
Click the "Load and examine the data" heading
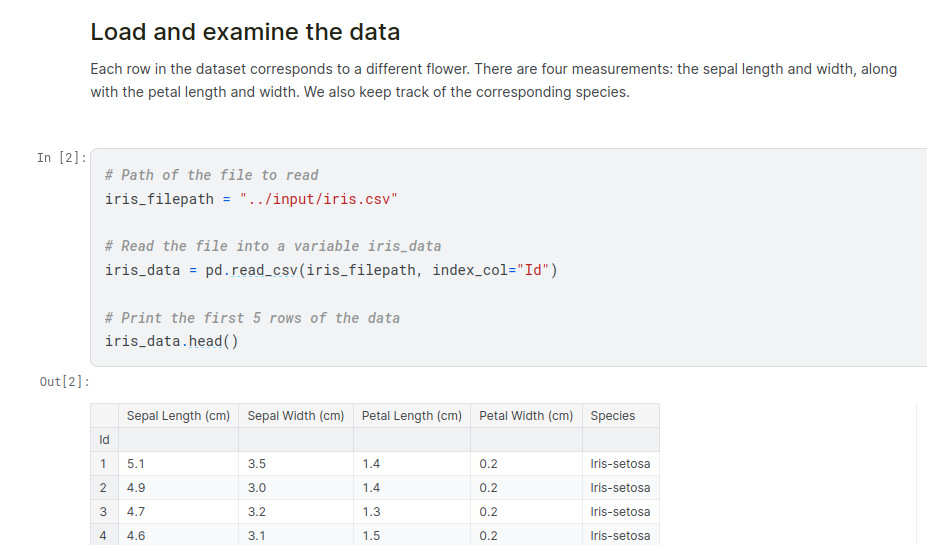pyautogui.click(x=245, y=32)
